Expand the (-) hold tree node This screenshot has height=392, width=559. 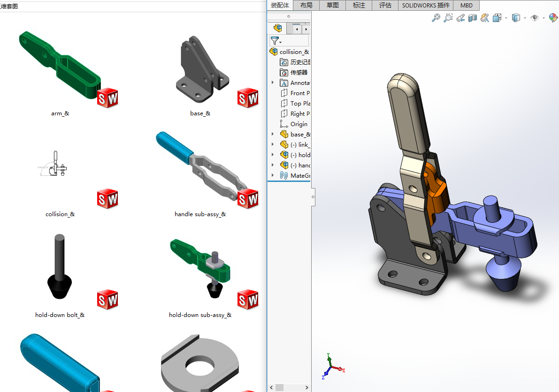click(273, 155)
